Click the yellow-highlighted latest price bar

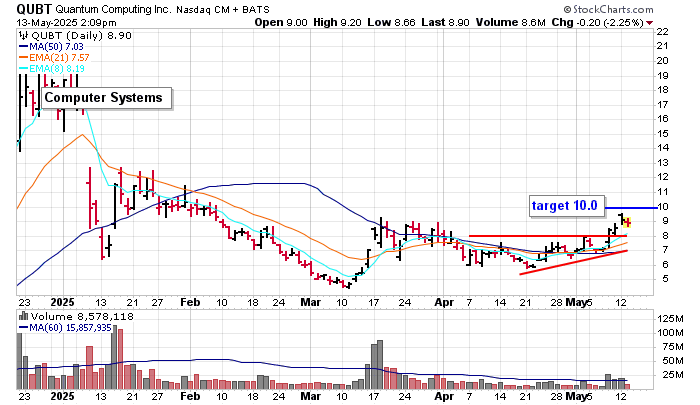627,222
